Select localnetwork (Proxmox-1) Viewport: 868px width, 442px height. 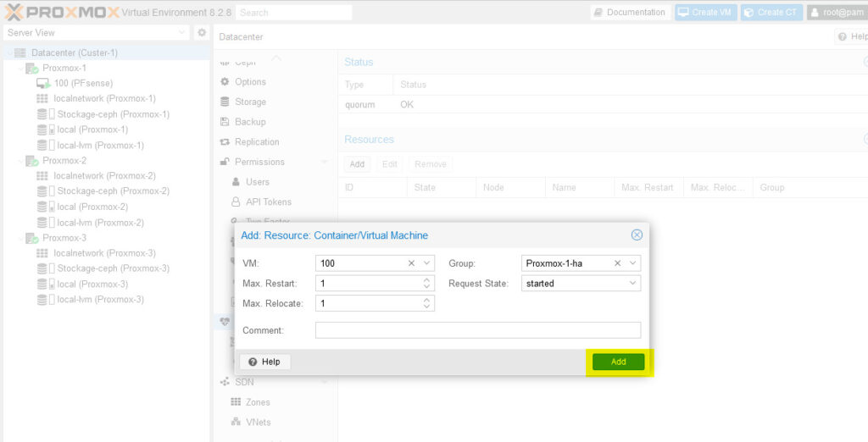tap(104, 98)
